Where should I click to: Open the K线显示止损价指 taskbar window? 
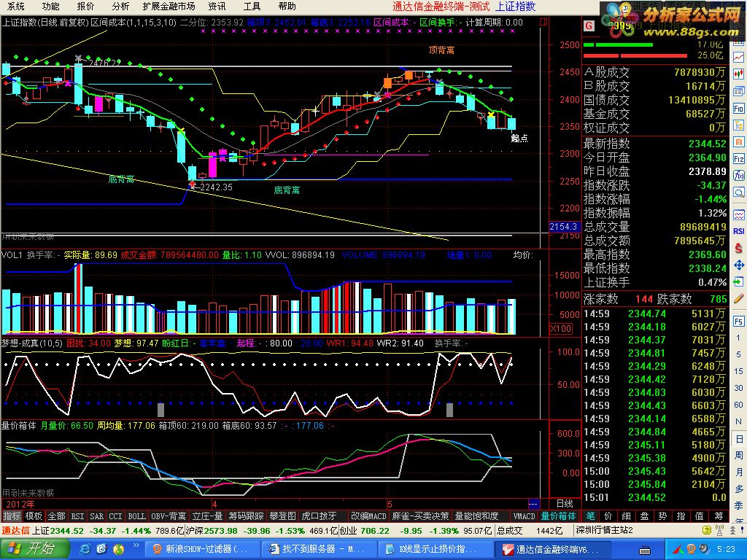point(436,549)
